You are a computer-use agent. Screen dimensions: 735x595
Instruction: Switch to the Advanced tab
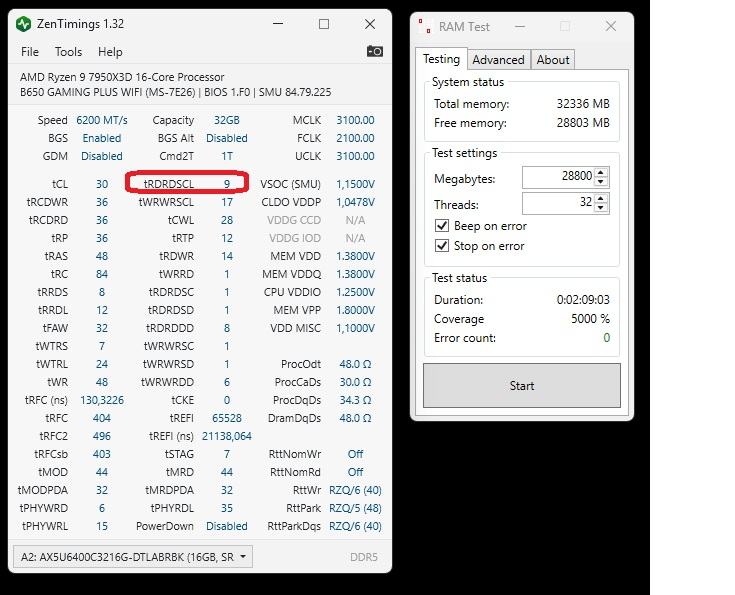click(x=498, y=60)
